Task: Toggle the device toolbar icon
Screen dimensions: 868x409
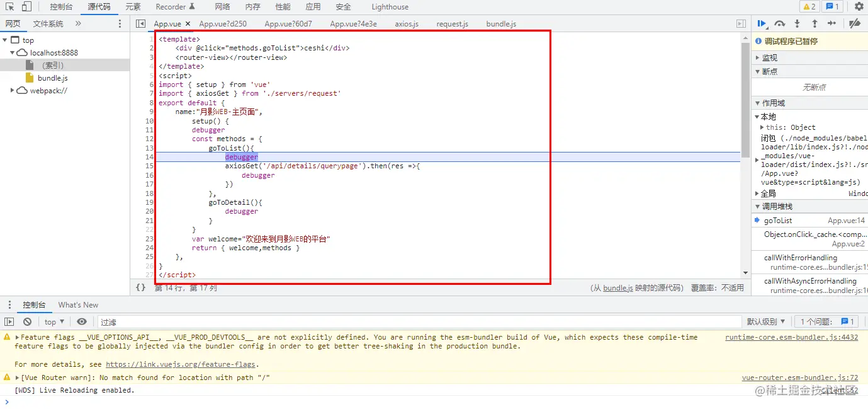Action: pos(26,7)
